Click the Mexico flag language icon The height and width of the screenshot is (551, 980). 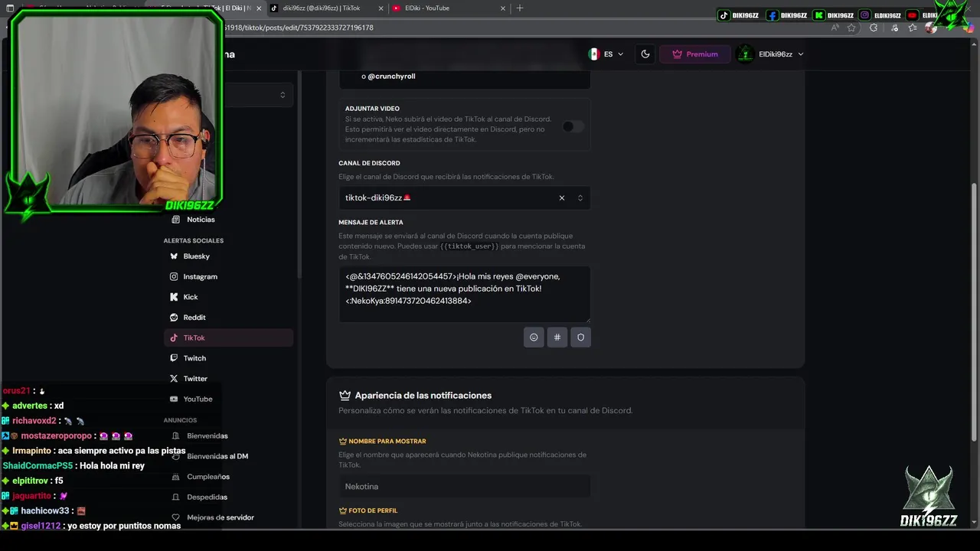[593, 54]
